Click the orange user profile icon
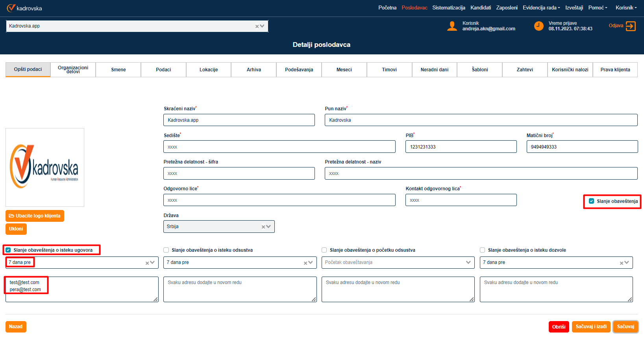 point(452,26)
